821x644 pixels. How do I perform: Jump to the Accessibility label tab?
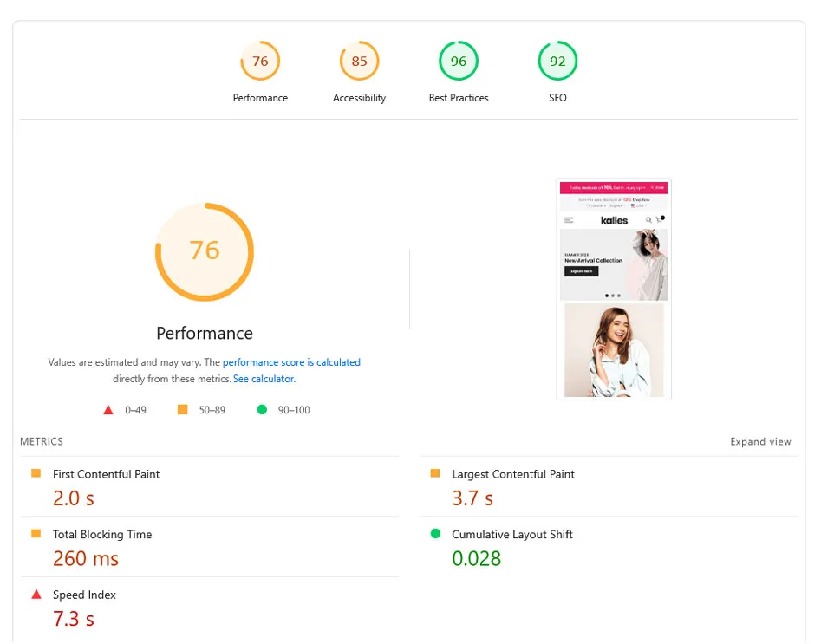(359, 98)
